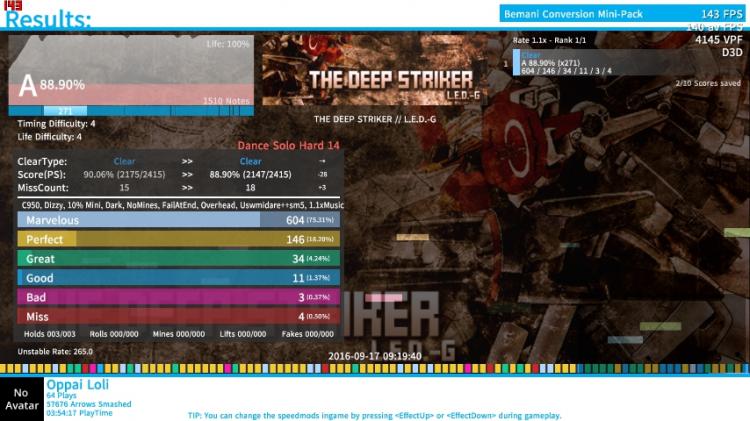The height and width of the screenshot is (421, 750).
Task: Click the 'Life Difficulty: 4' label
Action: coord(50,136)
